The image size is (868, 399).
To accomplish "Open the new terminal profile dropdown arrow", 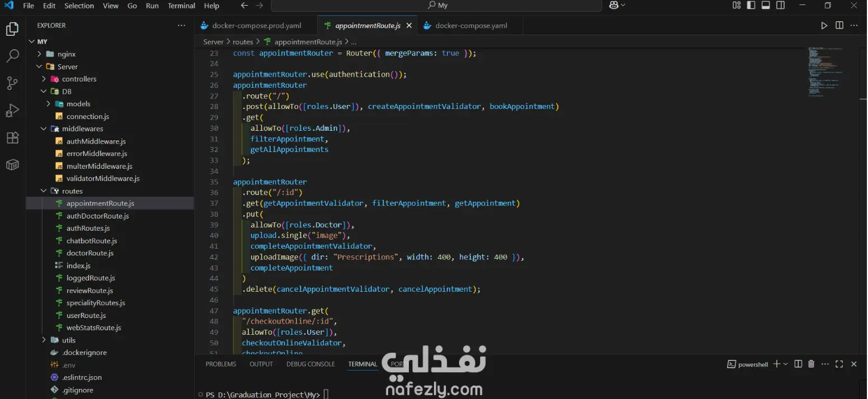I will click(x=785, y=364).
